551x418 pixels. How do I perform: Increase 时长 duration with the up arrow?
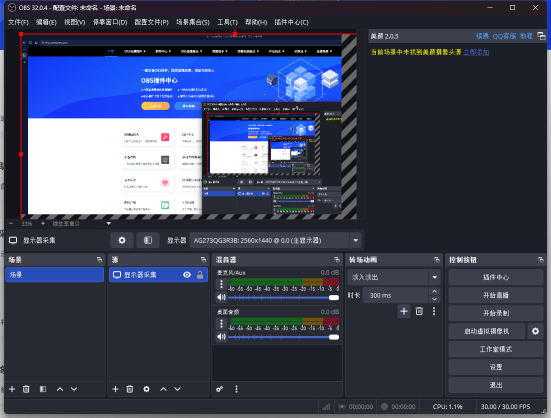pyautogui.click(x=435, y=291)
